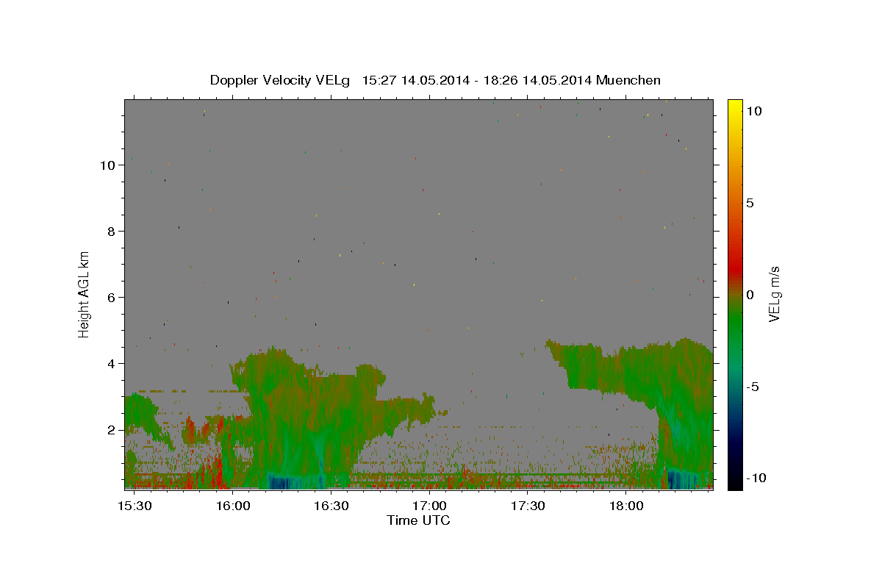Click the "Muenchen" location text in title
The width and height of the screenshot is (882, 588).
point(628,80)
